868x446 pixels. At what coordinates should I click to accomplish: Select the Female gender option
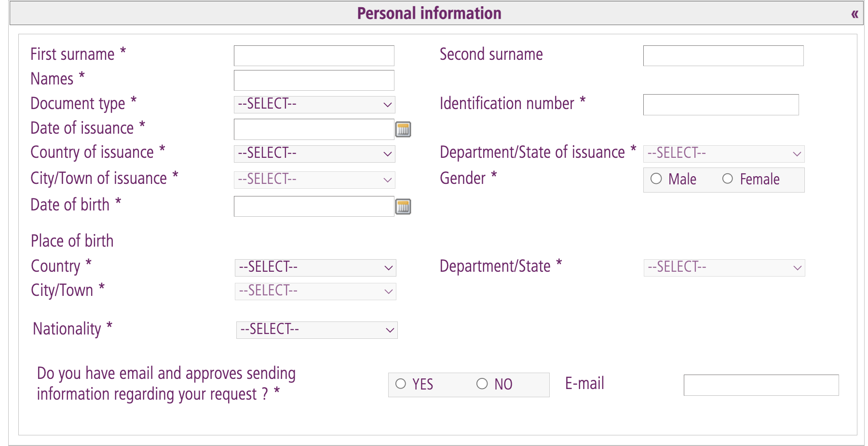pyautogui.click(x=728, y=179)
